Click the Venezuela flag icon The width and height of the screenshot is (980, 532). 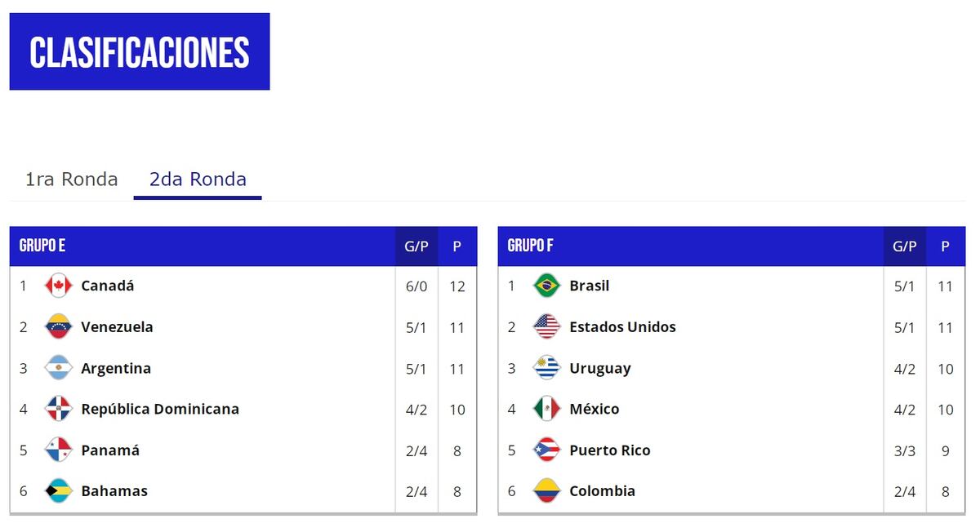59,326
